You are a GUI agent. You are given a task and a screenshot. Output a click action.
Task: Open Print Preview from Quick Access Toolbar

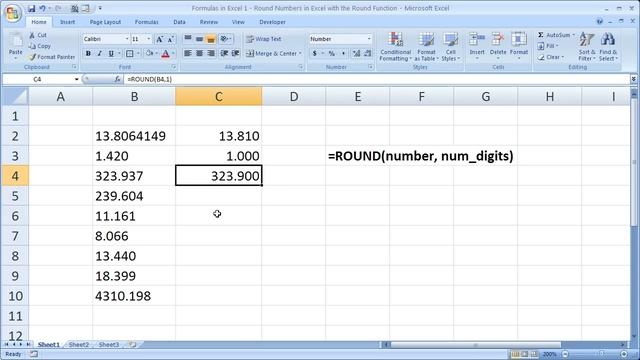click(x=75, y=8)
